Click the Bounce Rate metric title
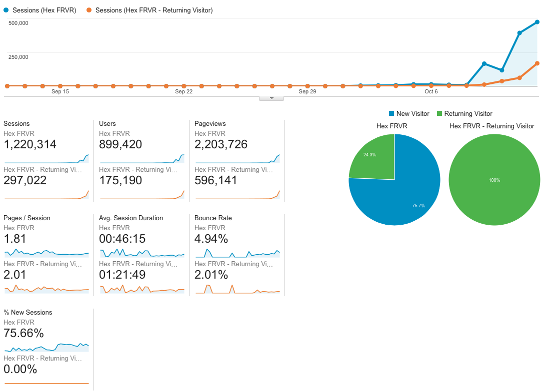Image resolution: width=544 pixels, height=392 pixels. coord(213,218)
